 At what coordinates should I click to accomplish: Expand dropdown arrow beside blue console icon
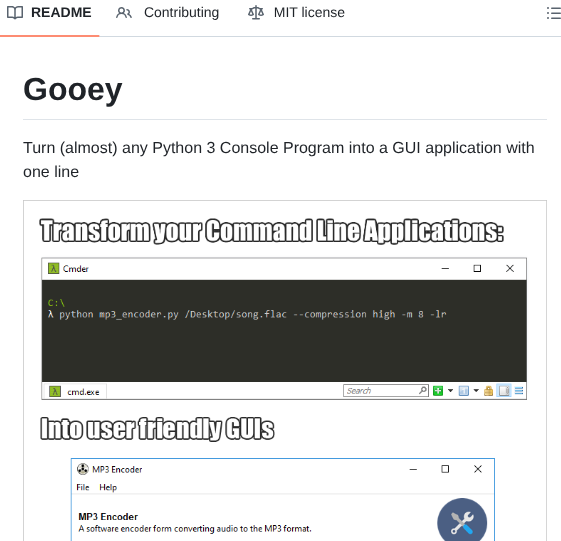[x=476, y=391]
